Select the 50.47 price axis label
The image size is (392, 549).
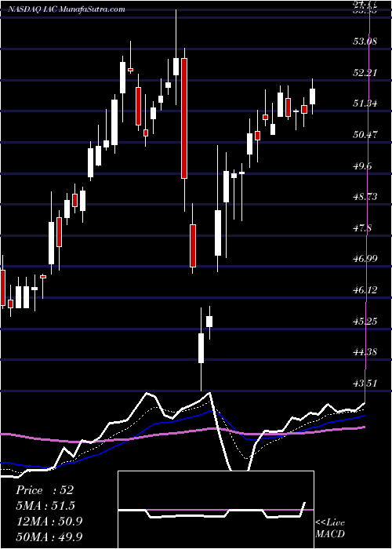coord(365,135)
